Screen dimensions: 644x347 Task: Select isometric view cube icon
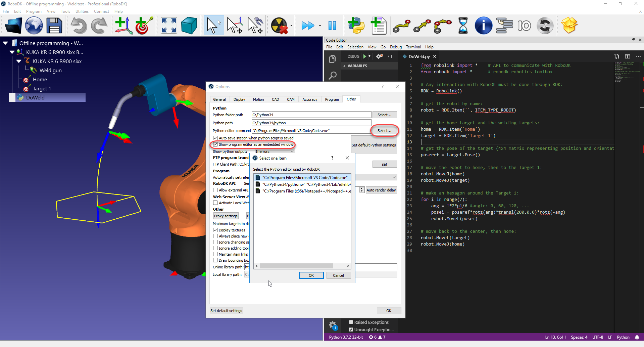click(189, 26)
